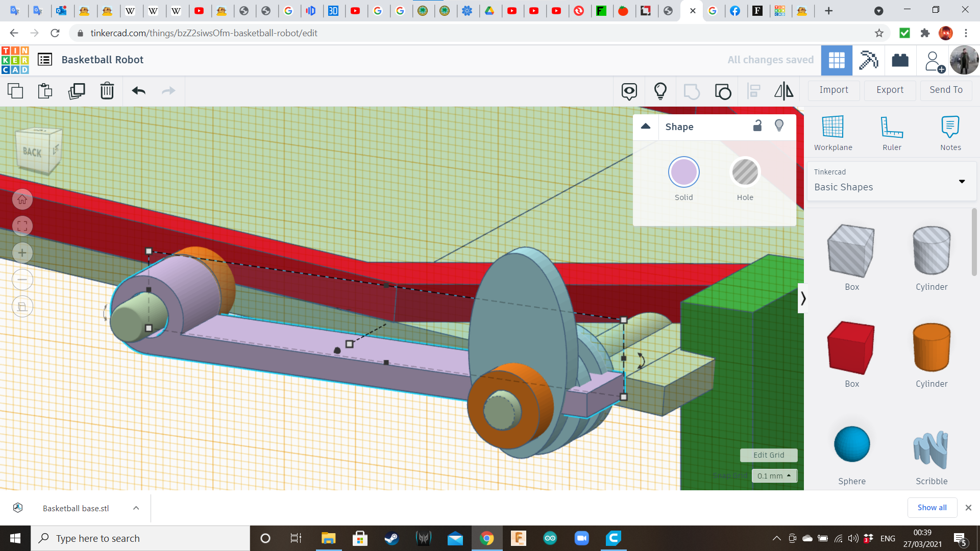This screenshot has width=980, height=551.
Task: Set shape to Hole mode
Action: coord(745,172)
